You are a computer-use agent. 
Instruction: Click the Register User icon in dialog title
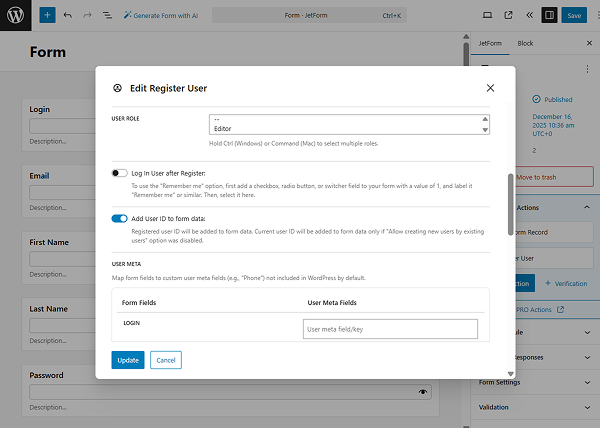click(x=117, y=88)
